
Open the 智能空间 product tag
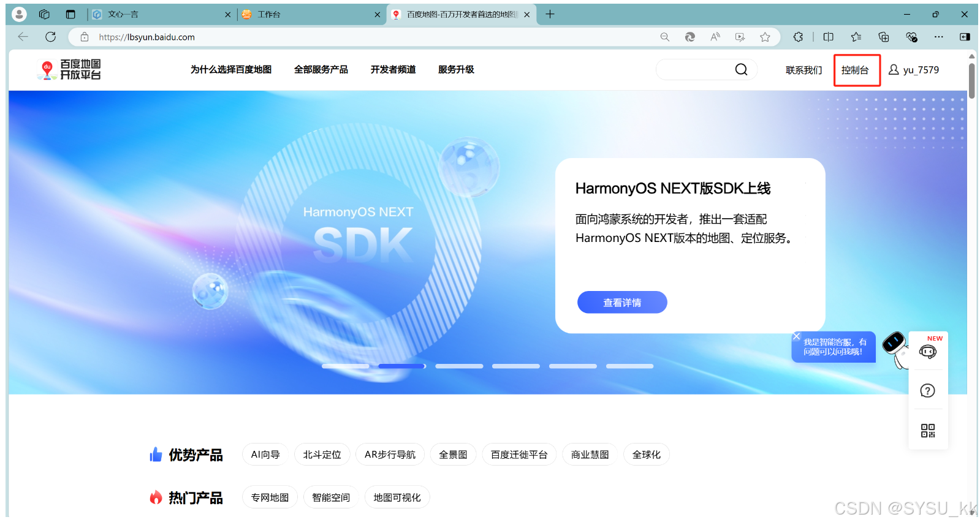pyautogui.click(x=331, y=497)
